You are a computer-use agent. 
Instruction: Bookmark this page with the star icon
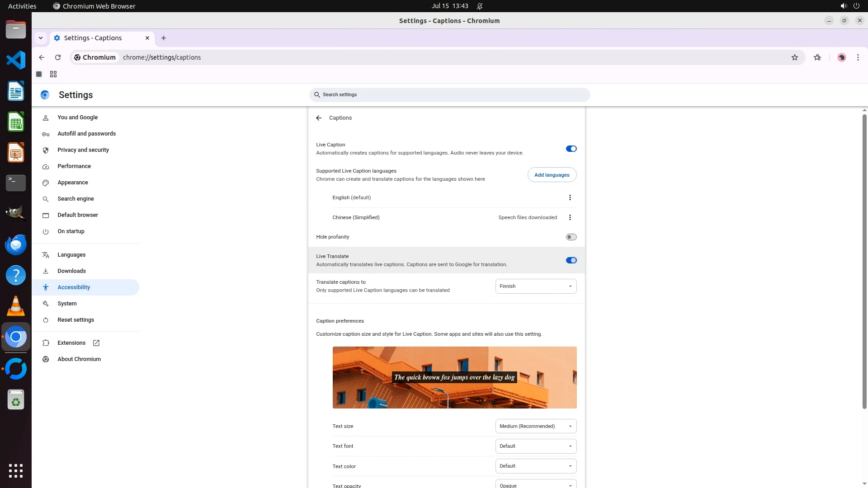coord(794,57)
